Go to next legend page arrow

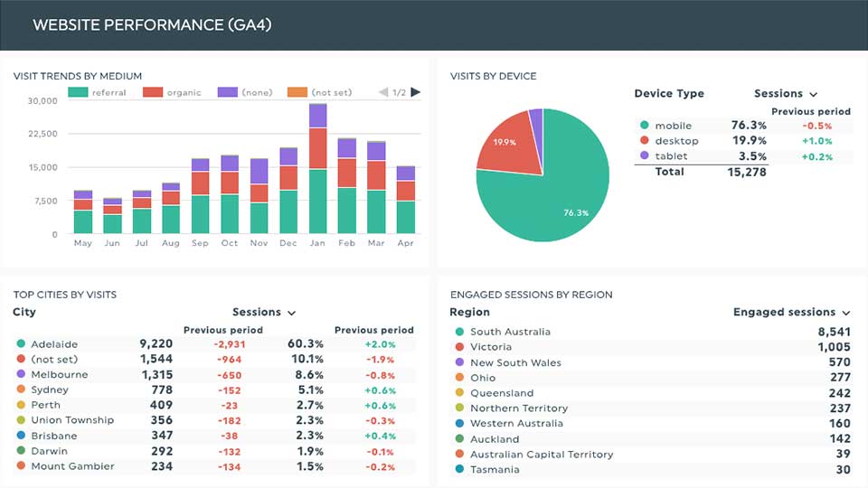point(416,92)
